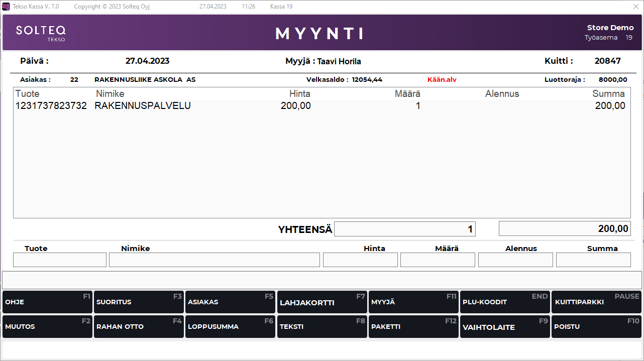Select the PAKETTI F12 button
Screen dimensions: 644x361
pyautogui.click(x=413, y=327)
